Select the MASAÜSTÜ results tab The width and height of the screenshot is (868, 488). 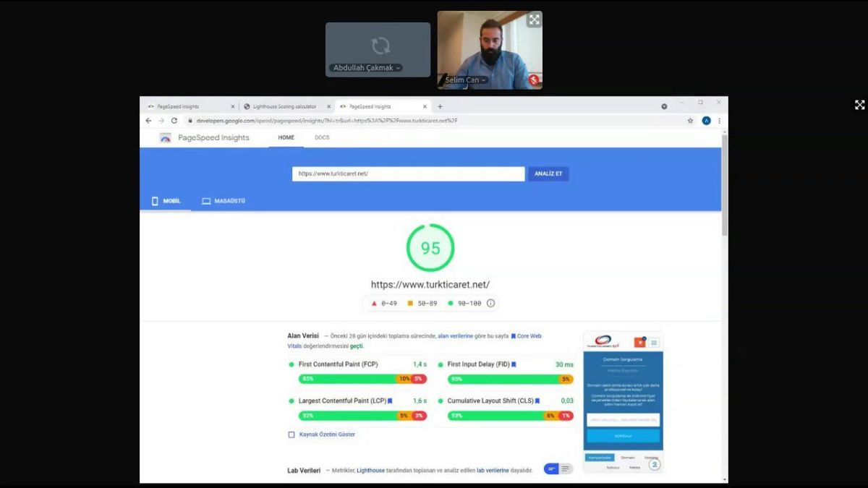point(224,201)
